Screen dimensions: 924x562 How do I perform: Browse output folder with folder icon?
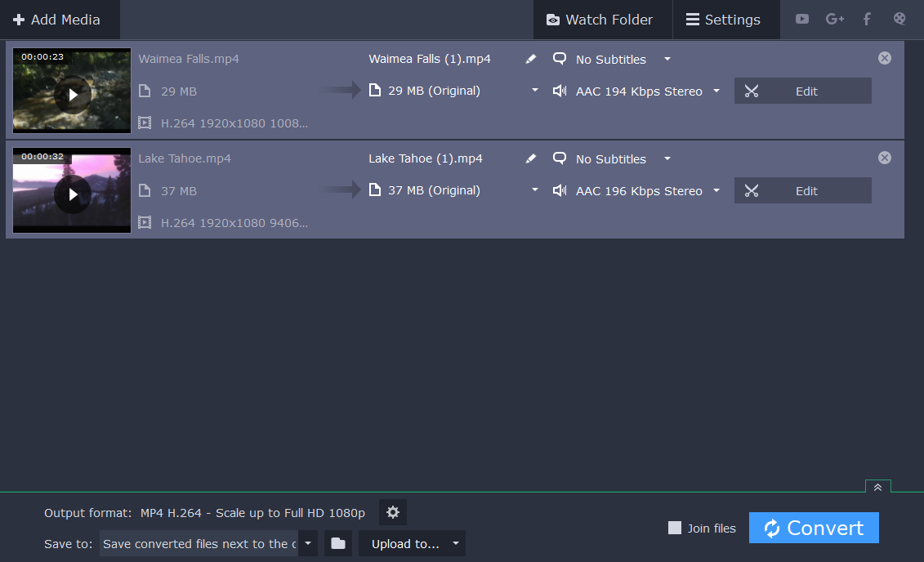tap(338, 543)
